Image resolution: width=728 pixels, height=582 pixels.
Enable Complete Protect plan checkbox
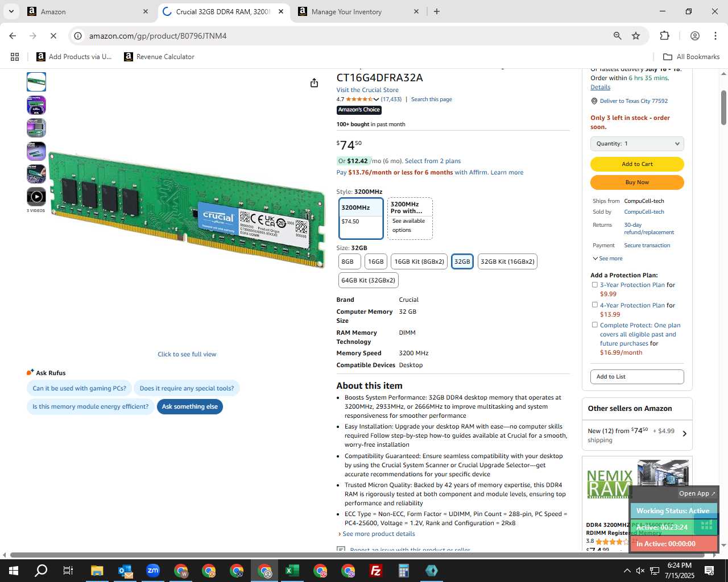pos(594,325)
